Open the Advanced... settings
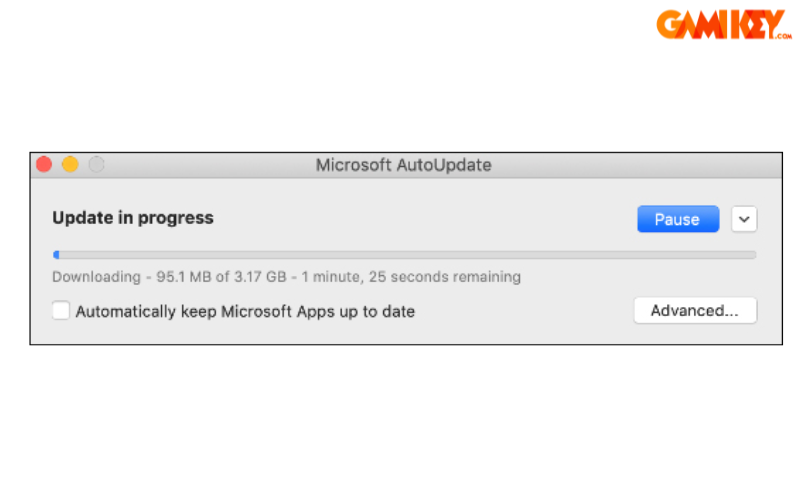Image resolution: width=800 pixels, height=500 pixels. pos(695,311)
